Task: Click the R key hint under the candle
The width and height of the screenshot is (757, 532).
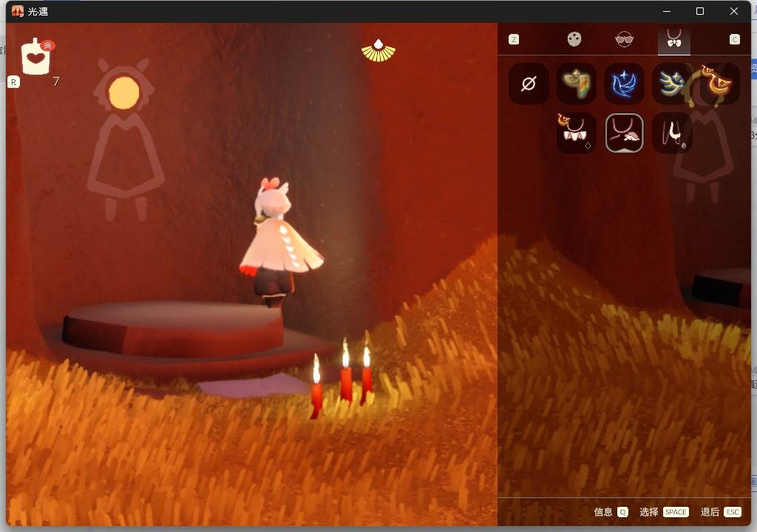Action: 13,82
